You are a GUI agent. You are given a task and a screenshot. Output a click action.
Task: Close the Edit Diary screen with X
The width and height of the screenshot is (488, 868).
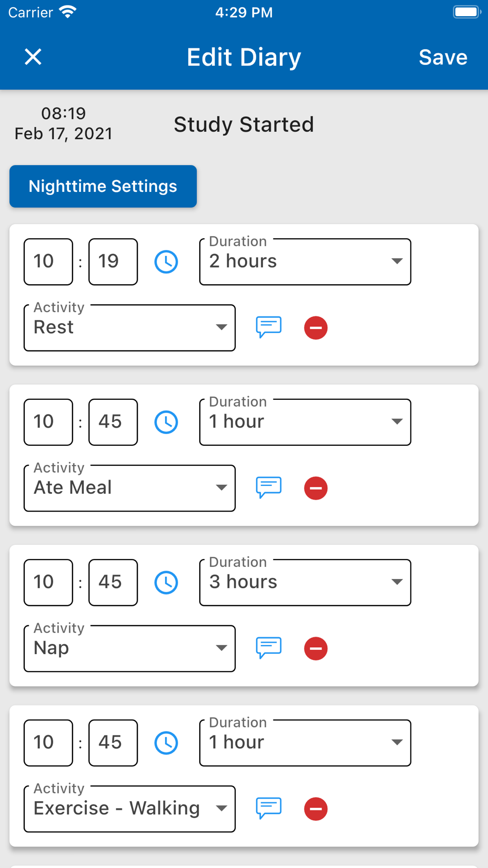point(33,57)
